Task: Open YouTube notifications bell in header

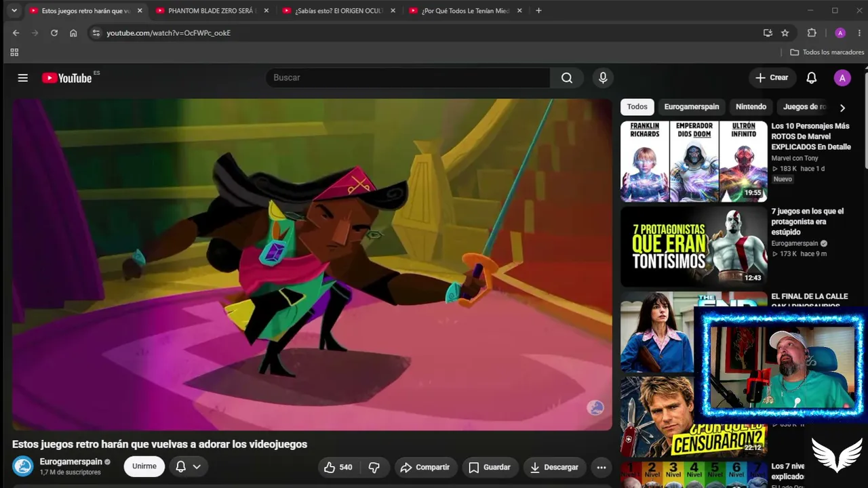Action: click(x=811, y=78)
